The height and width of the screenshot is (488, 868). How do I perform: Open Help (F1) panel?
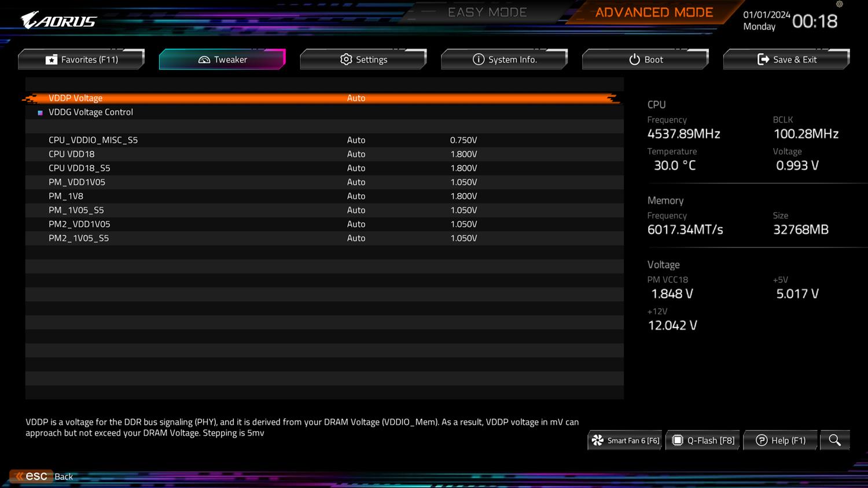tap(781, 441)
